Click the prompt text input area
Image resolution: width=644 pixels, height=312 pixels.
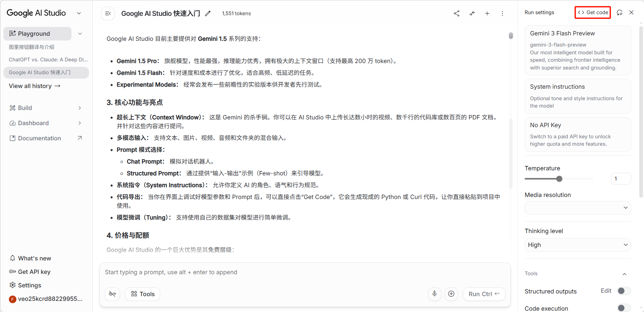point(305,272)
